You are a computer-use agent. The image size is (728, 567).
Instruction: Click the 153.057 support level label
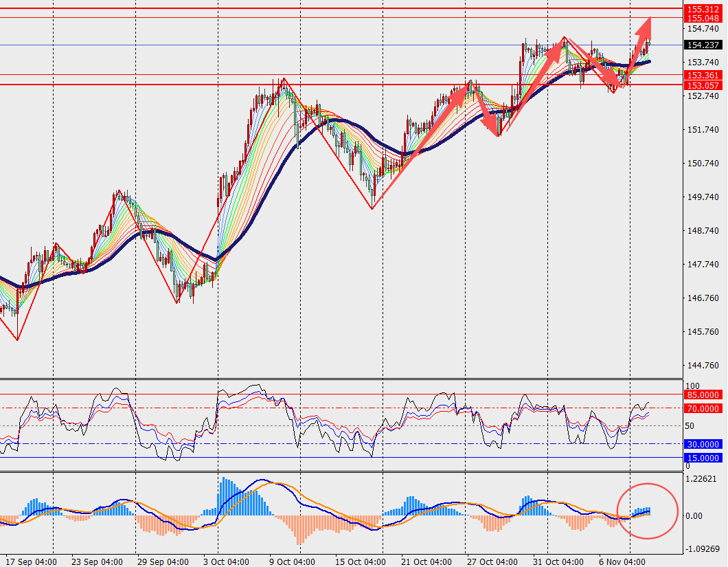point(703,85)
